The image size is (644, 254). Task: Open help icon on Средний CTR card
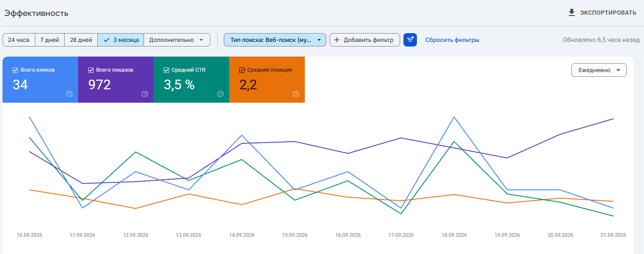220,94
